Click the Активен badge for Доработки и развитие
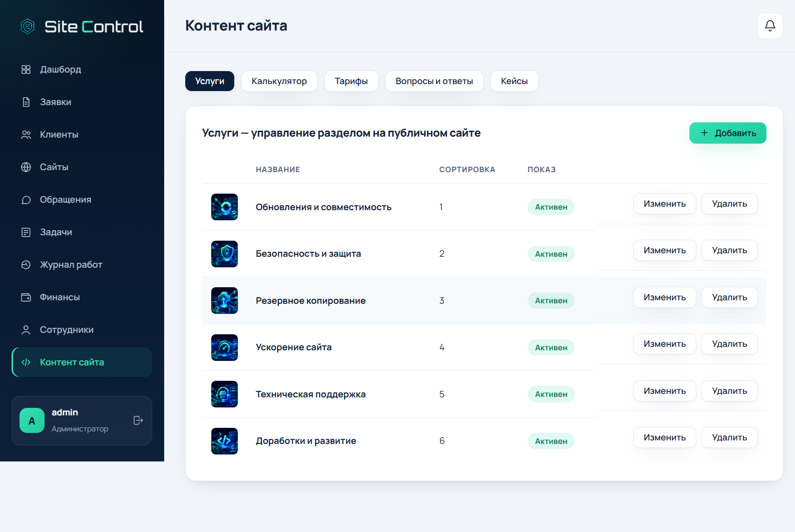 click(551, 441)
